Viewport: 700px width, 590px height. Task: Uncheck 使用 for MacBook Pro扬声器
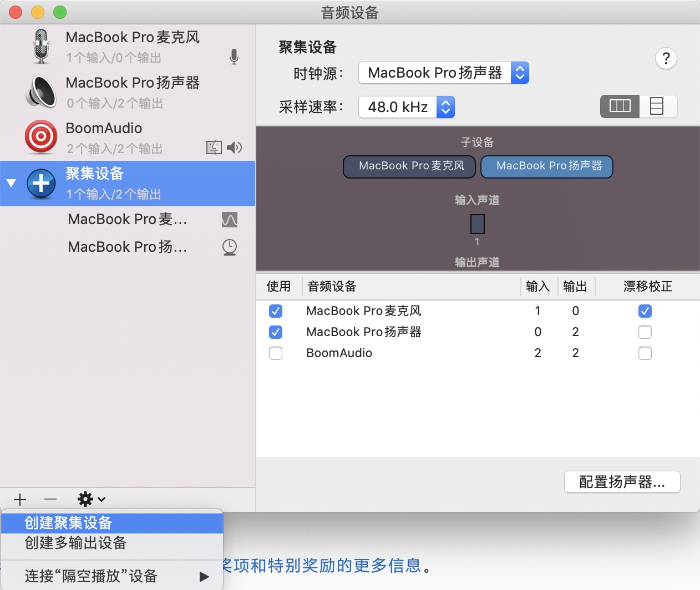(x=276, y=332)
